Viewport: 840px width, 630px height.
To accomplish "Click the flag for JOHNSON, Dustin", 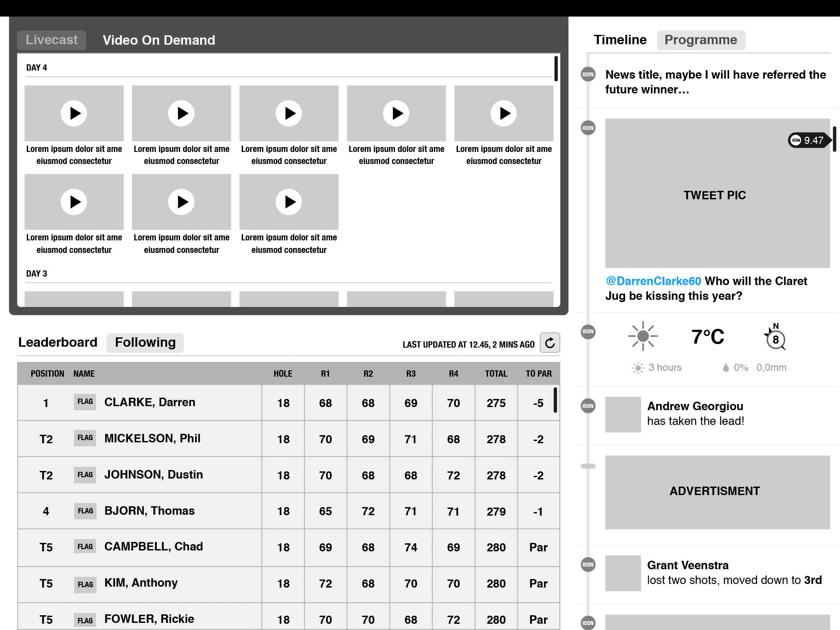I will (85, 475).
